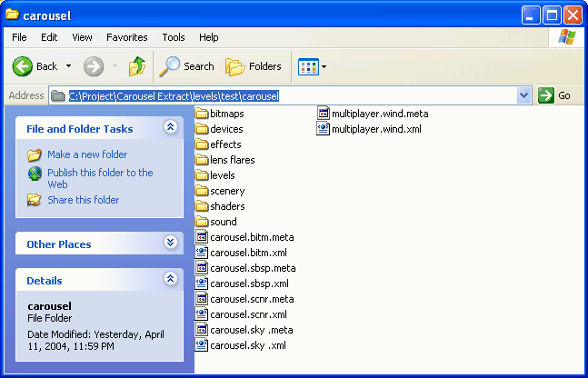Collapse the File and Folder Tasks panel
The width and height of the screenshot is (588, 378).
(x=169, y=128)
